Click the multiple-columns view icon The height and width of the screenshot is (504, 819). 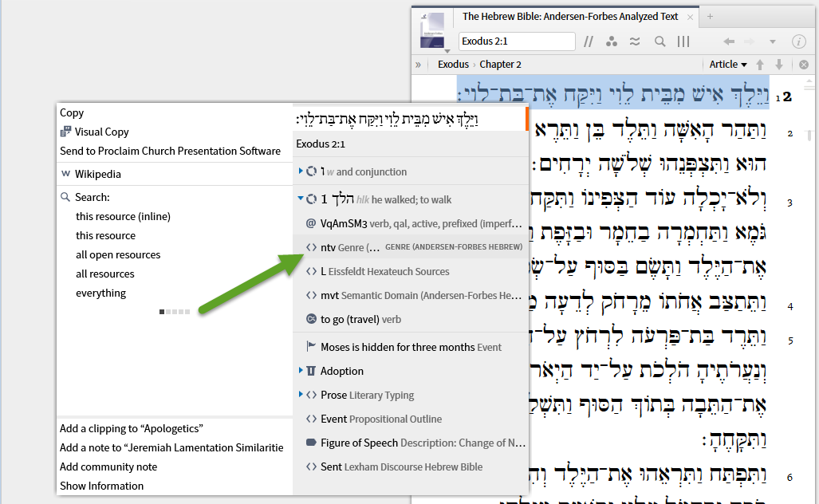(683, 41)
